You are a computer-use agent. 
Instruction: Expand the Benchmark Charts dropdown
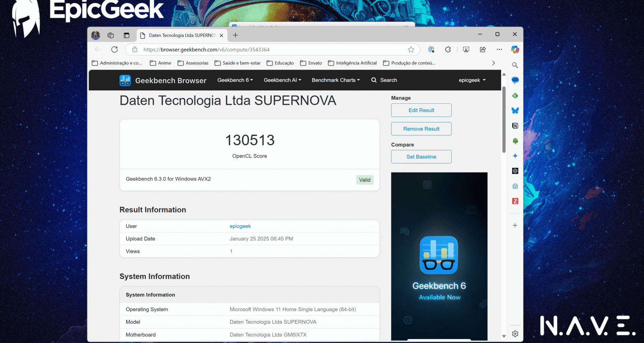pos(336,80)
